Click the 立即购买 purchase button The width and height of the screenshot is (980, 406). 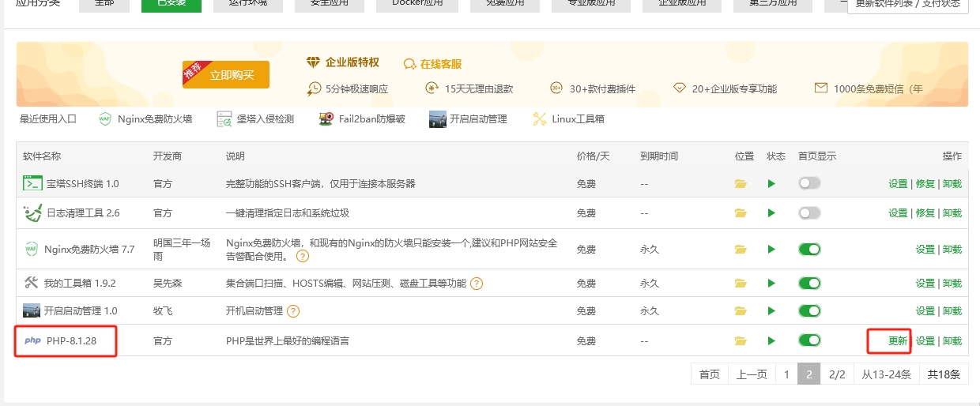click(x=226, y=74)
